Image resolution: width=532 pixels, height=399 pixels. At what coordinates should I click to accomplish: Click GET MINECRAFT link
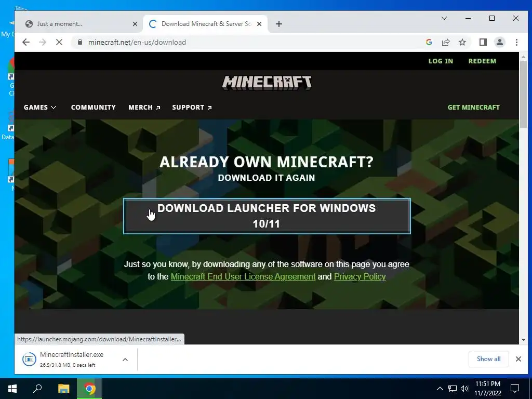point(473,107)
